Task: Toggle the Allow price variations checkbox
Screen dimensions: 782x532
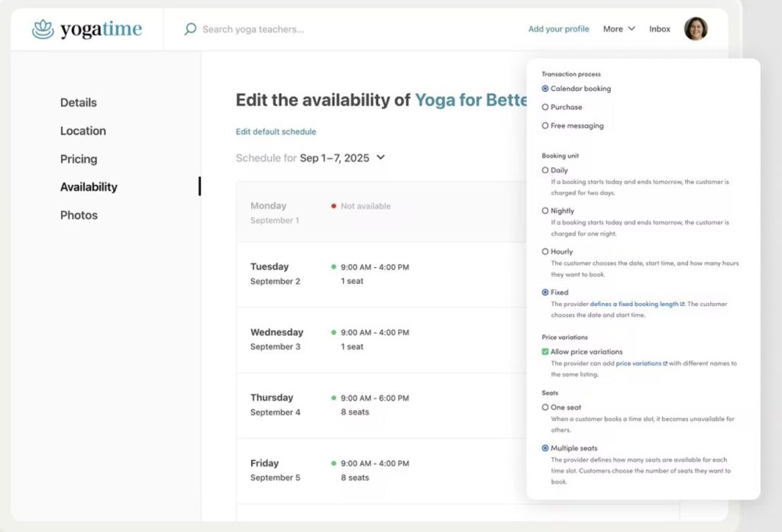Action: click(545, 352)
